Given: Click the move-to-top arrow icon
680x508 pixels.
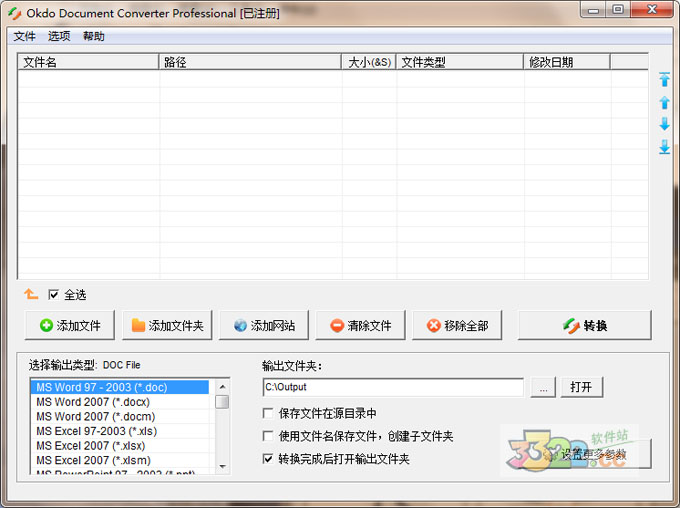Looking at the screenshot, I should pyautogui.click(x=664, y=79).
